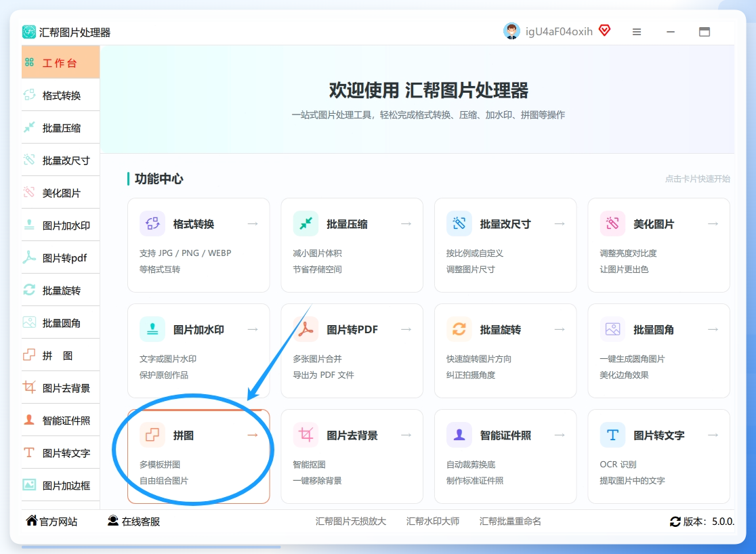Image resolution: width=756 pixels, height=554 pixels.
Task: Click the 智能抠图 description text
Action: coord(309,465)
